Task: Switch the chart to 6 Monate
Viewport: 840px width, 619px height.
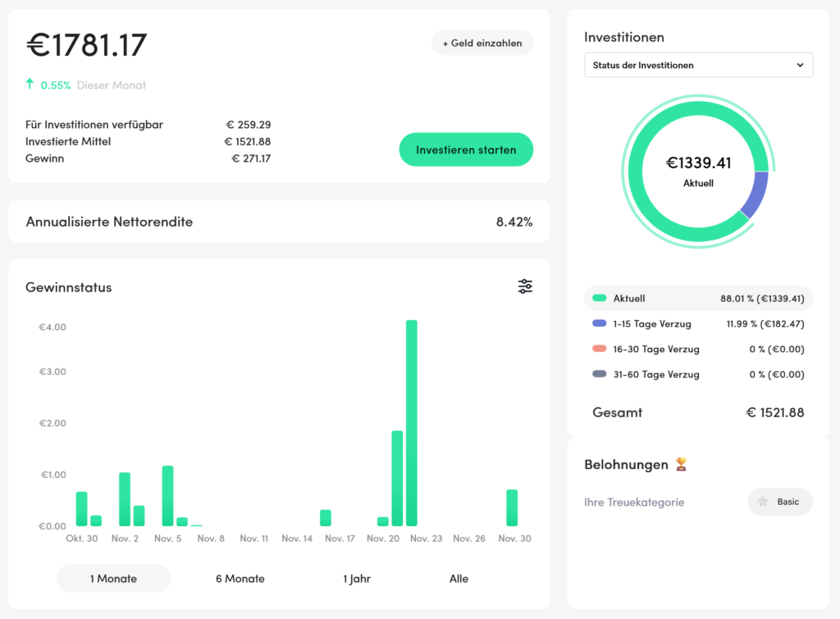Action: pyautogui.click(x=239, y=579)
